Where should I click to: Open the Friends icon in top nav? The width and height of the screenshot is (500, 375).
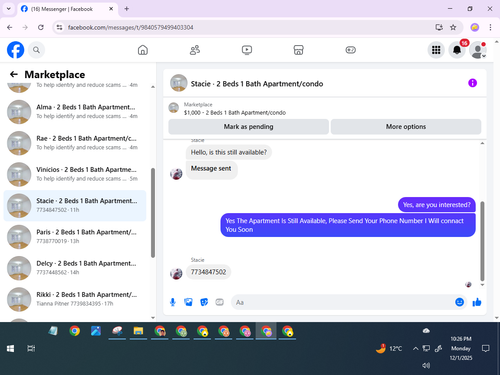pyautogui.click(x=195, y=50)
